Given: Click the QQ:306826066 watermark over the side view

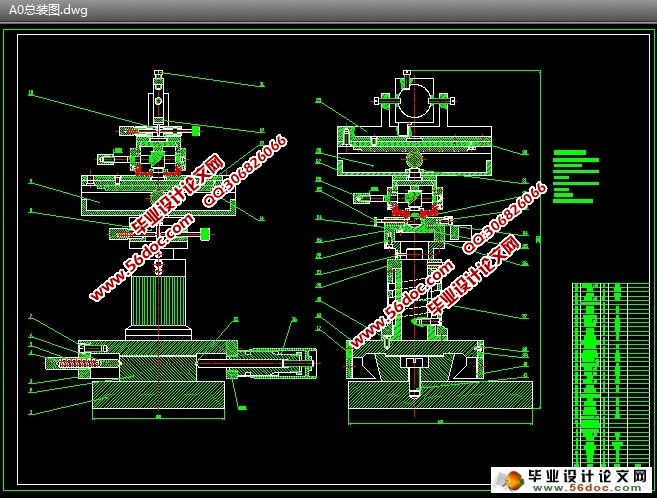Looking at the screenshot, I should coord(246,170).
